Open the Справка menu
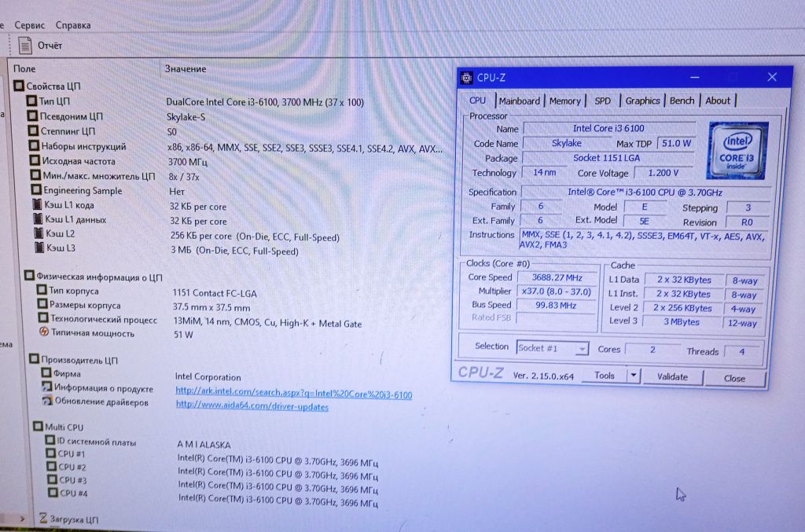The width and height of the screenshot is (805, 532). pyautogui.click(x=73, y=24)
